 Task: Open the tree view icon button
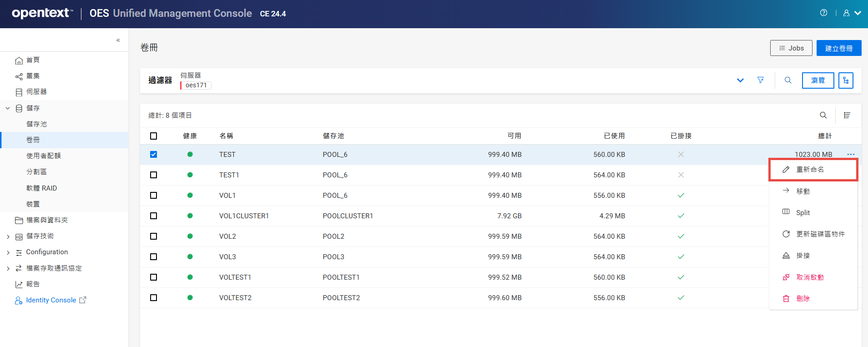[845, 80]
